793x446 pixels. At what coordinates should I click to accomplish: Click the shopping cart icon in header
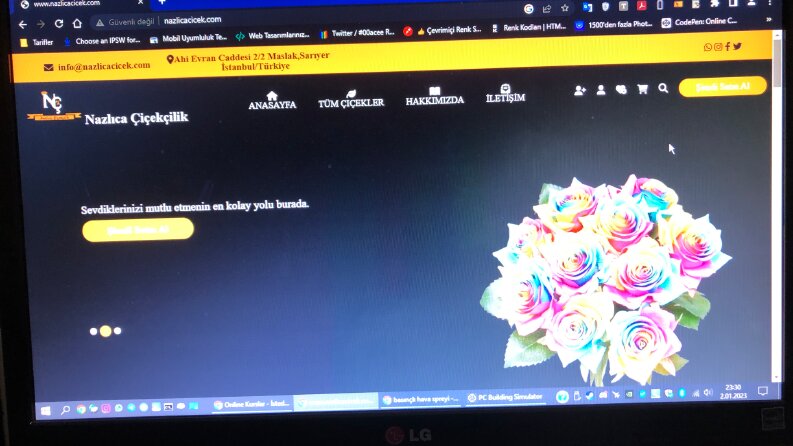[642, 90]
